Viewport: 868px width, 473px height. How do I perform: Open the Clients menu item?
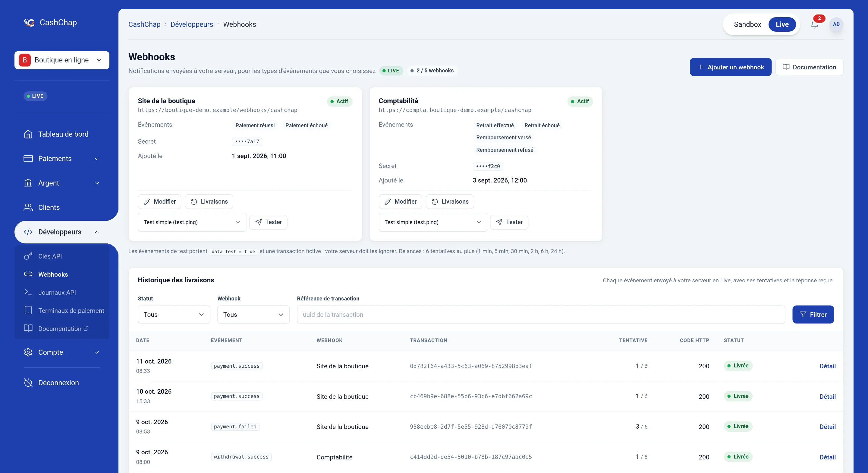pos(62,208)
